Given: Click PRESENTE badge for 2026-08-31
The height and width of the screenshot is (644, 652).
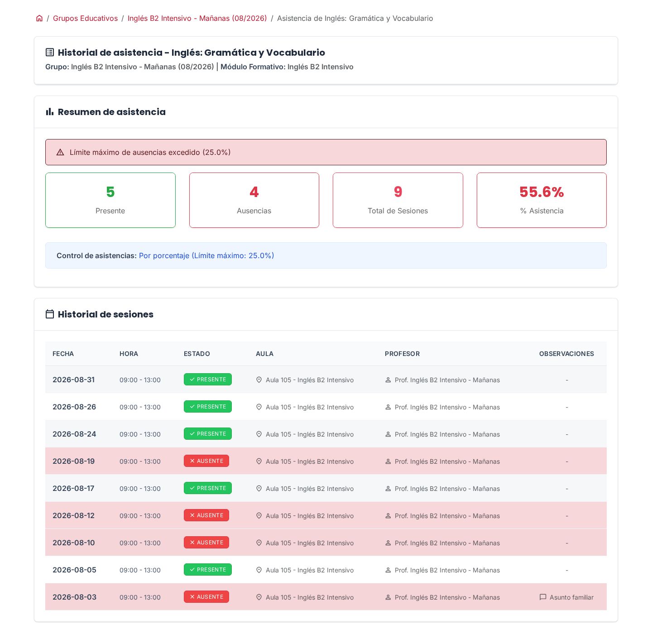Looking at the screenshot, I should 208,380.
